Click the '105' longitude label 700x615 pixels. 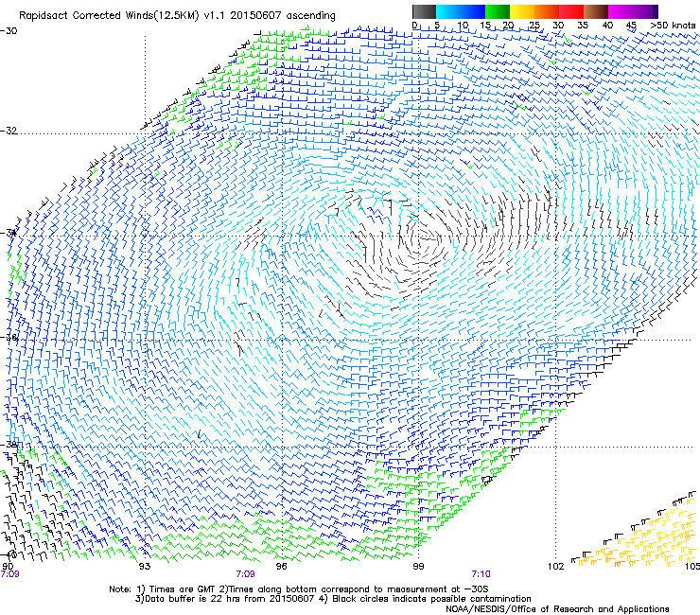(692, 567)
